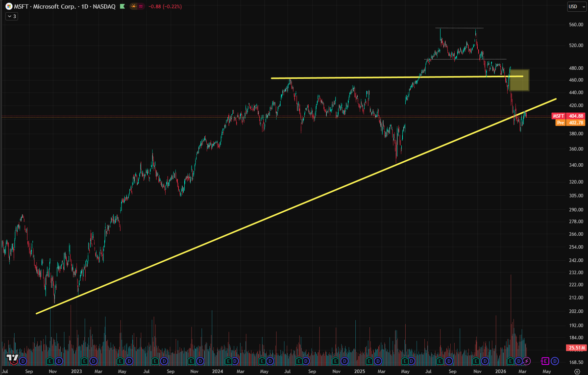Click the purple lightning event marker on the time axis

(527, 361)
